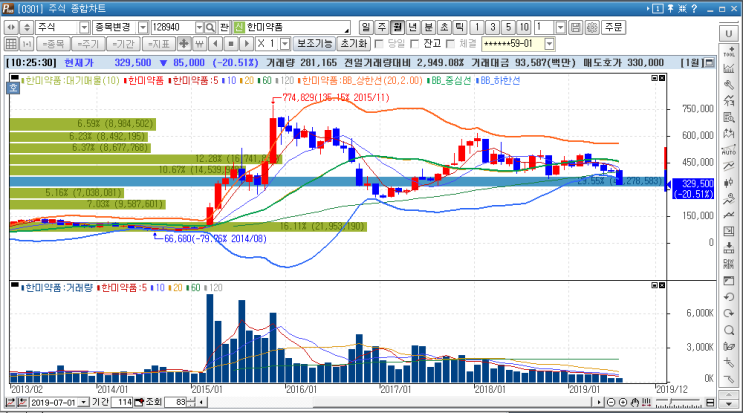Click the play forward arrow control
Image resolution: width=743 pixels, height=413 pixels.
246,44
